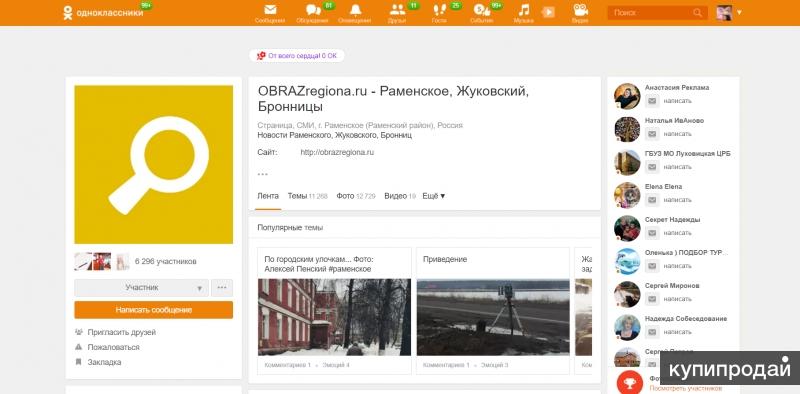Viewport: 800px width, 394px height.
Task: Select the Видео tab
Action: [x=399, y=196]
